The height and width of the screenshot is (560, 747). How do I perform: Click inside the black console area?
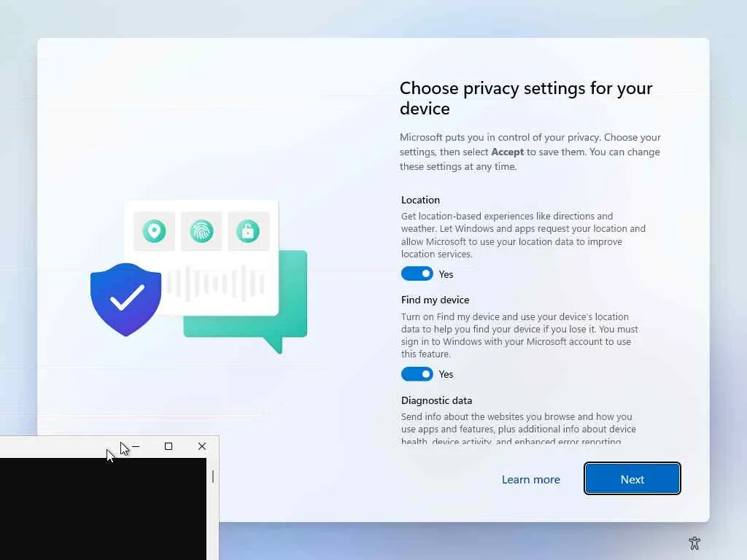[x=103, y=508]
